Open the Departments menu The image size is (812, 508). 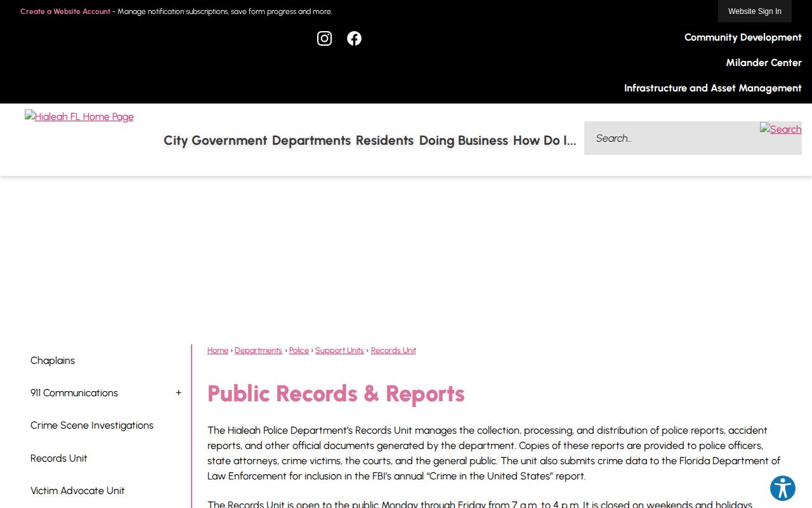point(311,140)
